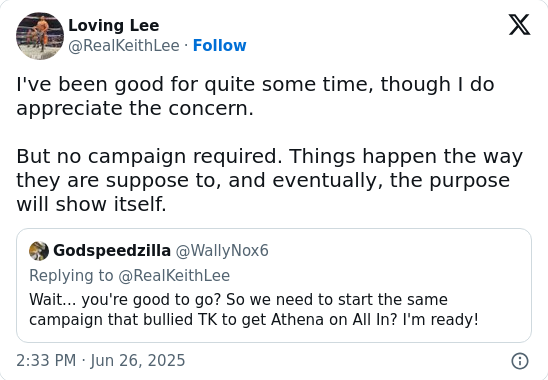The width and height of the screenshot is (548, 380).
Task: Click blank area right of @WallyNox6
Action: click(398, 251)
